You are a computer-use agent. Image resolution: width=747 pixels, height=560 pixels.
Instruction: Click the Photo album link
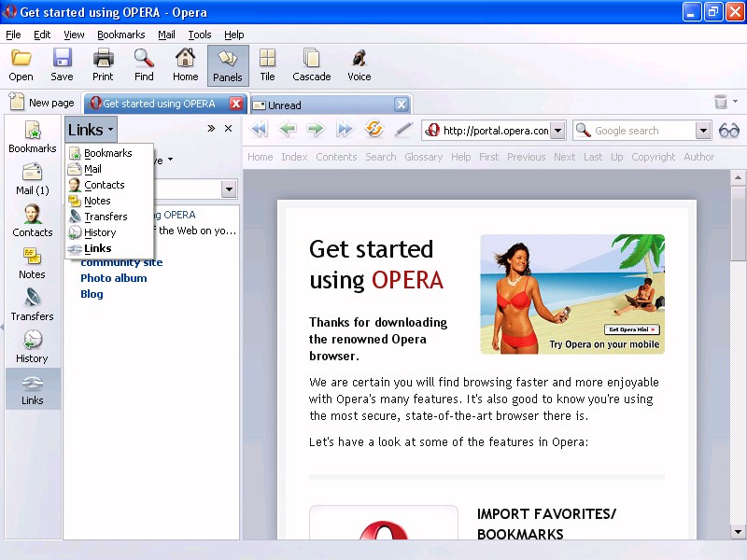tap(113, 278)
